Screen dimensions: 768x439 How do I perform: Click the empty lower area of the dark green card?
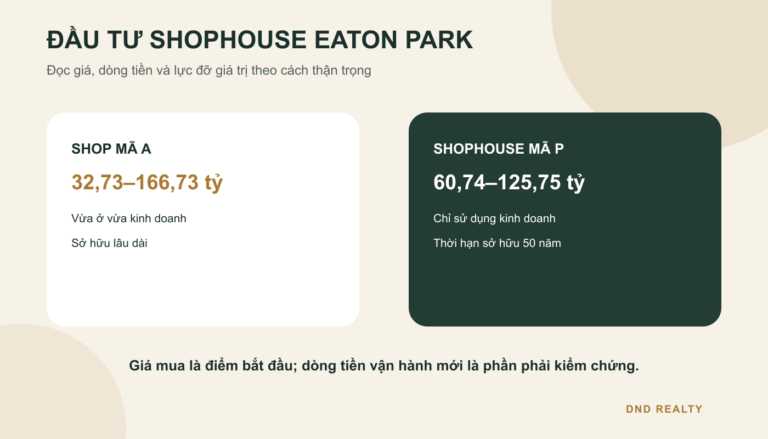[x=565, y=289]
